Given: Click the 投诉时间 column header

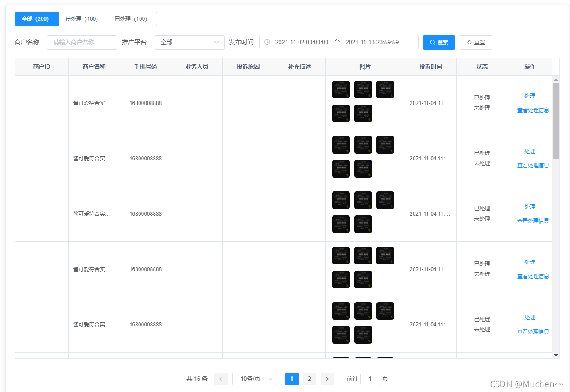Looking at the screenshot, I should [x=430, y=67].
